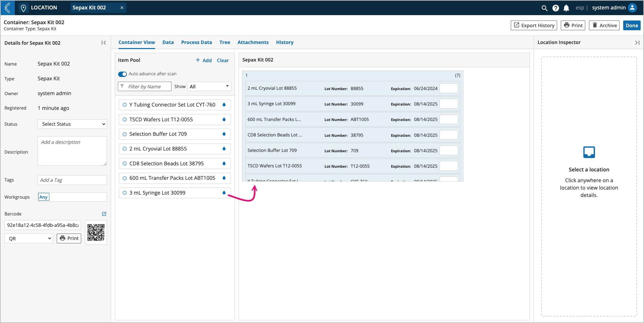Collapse the Location Inspector panel

pos(637,43)
